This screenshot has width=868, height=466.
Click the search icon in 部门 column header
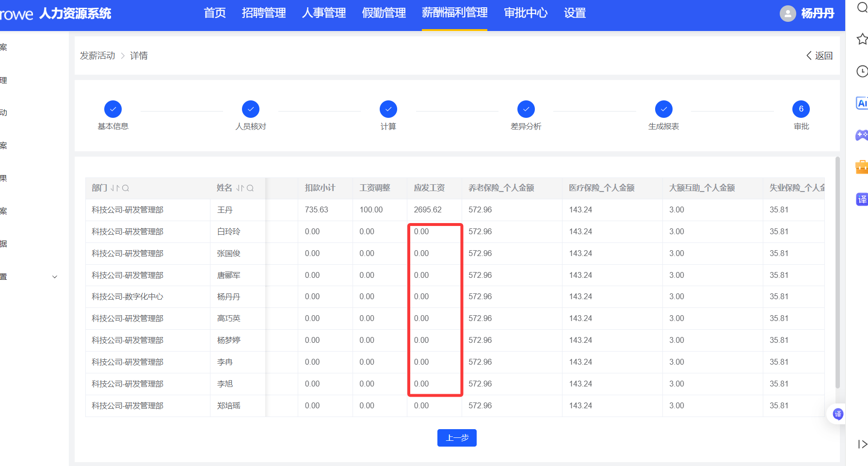coord(126,188)
